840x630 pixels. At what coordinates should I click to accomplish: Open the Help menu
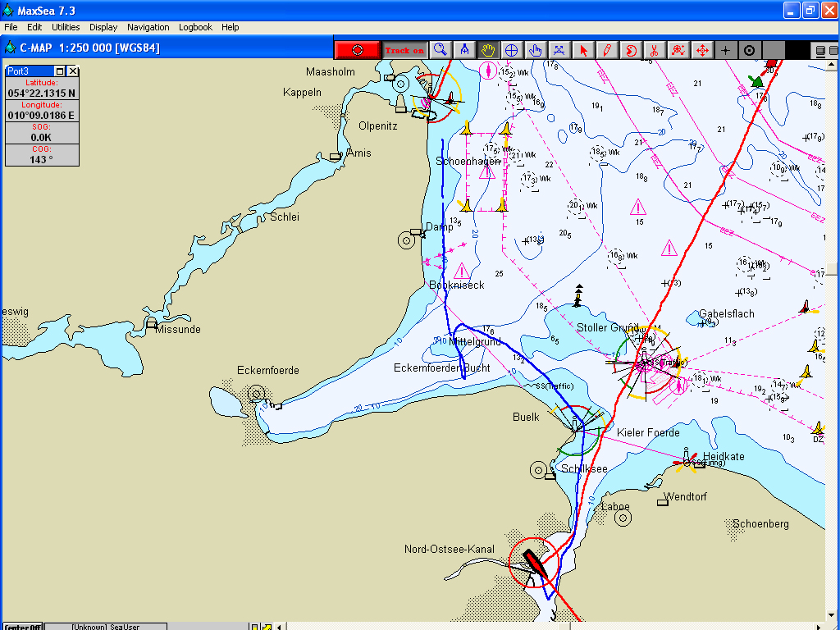tap(231, 27)
